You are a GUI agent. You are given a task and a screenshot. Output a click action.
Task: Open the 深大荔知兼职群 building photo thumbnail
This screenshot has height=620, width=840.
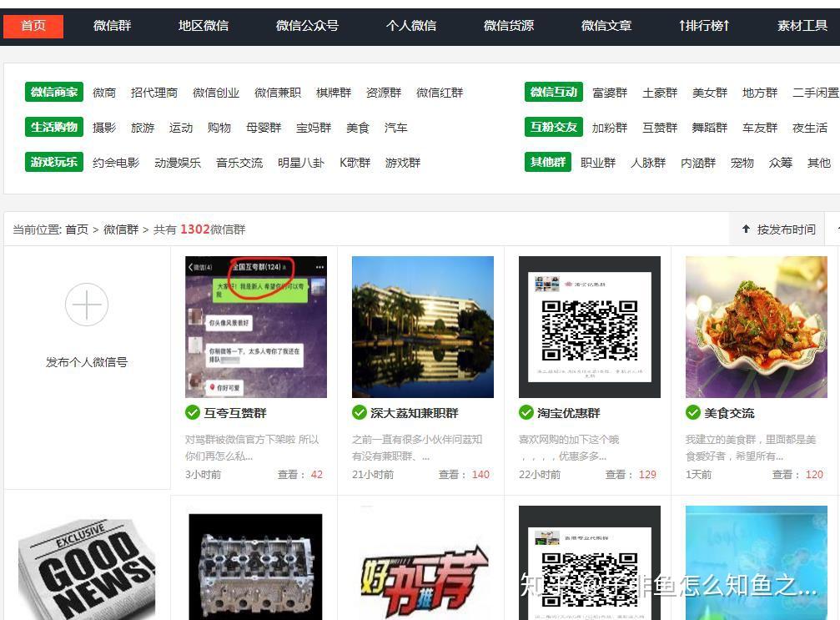(423, 327)
